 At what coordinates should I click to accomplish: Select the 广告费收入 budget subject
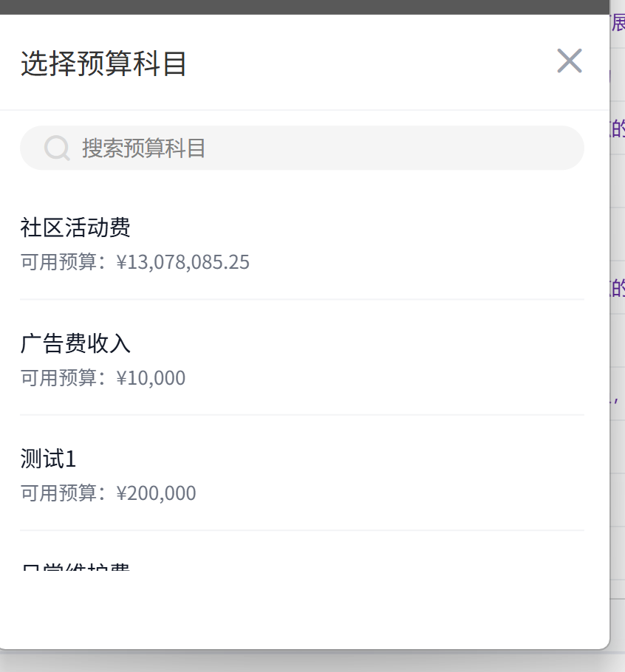(x=75, y=343)
